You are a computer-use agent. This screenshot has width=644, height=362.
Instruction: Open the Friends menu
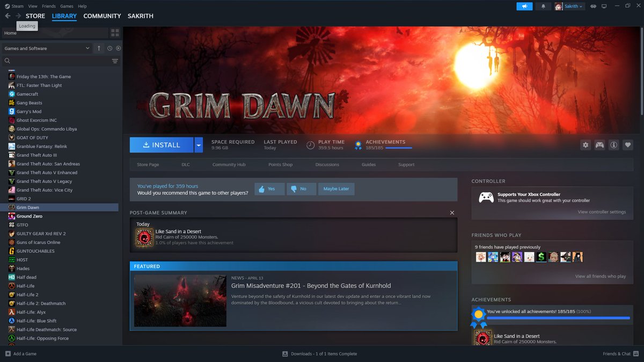(48, 6)
